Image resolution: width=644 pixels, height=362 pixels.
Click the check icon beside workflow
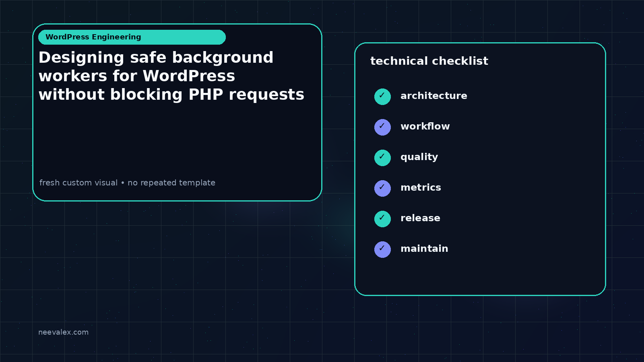(x=382, y=127)
